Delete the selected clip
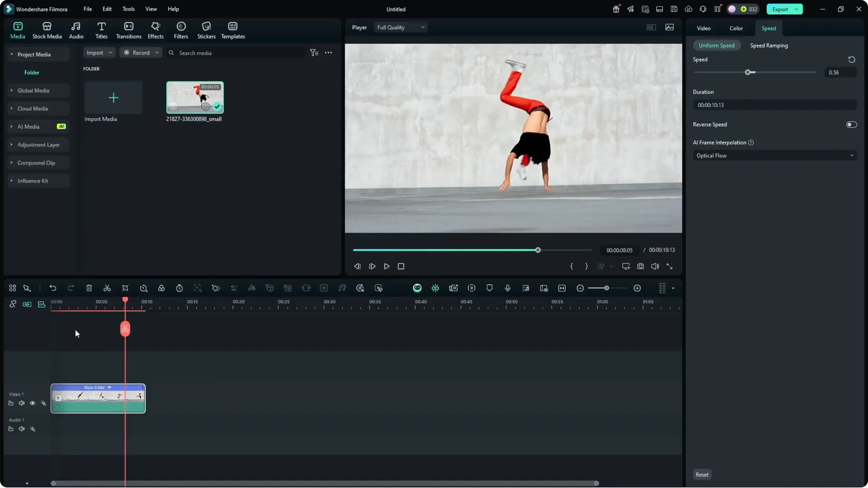The height and width of the screenshot is (488, 868). point(89,288)
